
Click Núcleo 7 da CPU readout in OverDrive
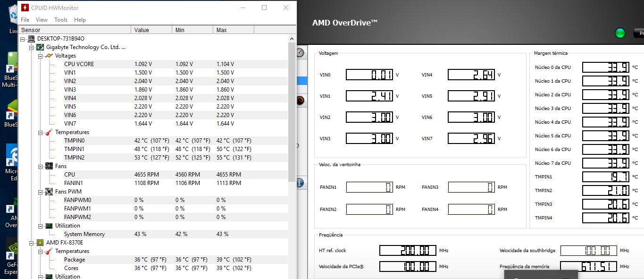606,163
